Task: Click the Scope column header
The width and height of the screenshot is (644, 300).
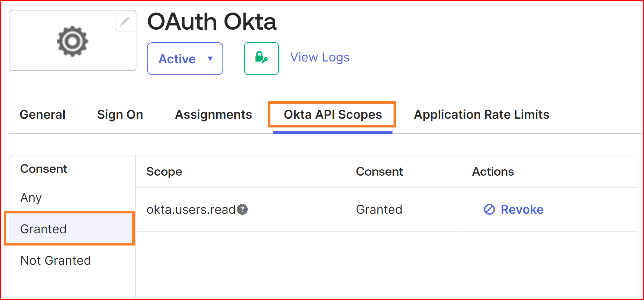Action: [164, 172]
